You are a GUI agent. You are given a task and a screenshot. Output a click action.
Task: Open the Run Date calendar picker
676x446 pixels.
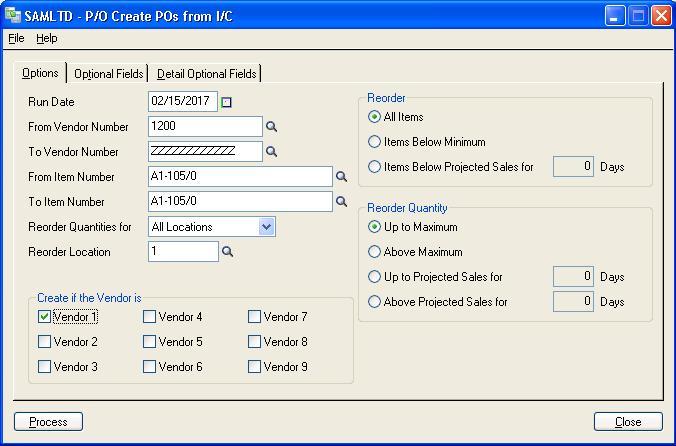(x=227, y=102)
